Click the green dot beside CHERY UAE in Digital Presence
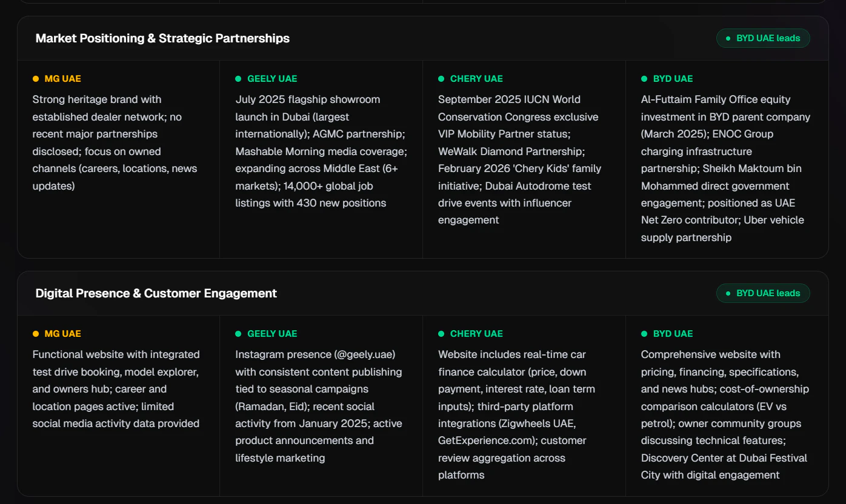Image resolution: width=846 pixels, height=504 pixels. (x=441, y=334)
